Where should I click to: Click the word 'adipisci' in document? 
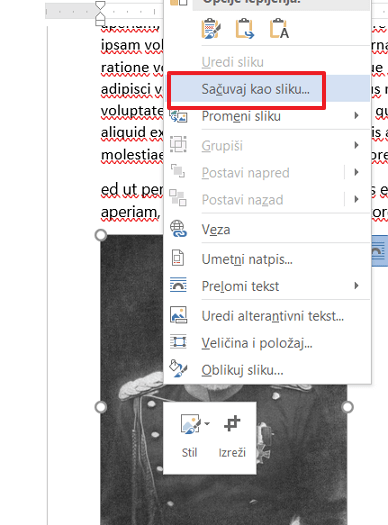[127, 89]
